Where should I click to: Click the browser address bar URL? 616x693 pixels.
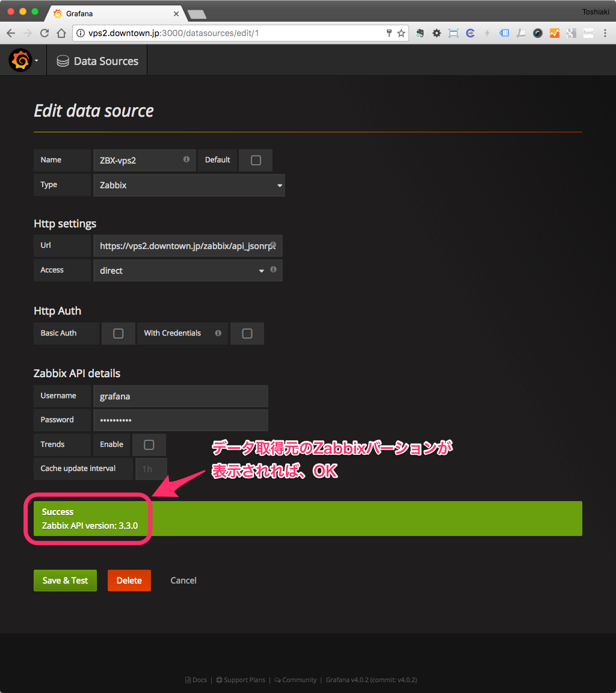(x=173, y=33)
